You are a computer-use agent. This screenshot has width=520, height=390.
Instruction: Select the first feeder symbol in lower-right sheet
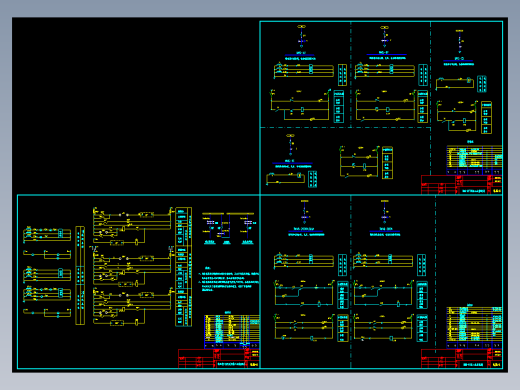(304, 212)
